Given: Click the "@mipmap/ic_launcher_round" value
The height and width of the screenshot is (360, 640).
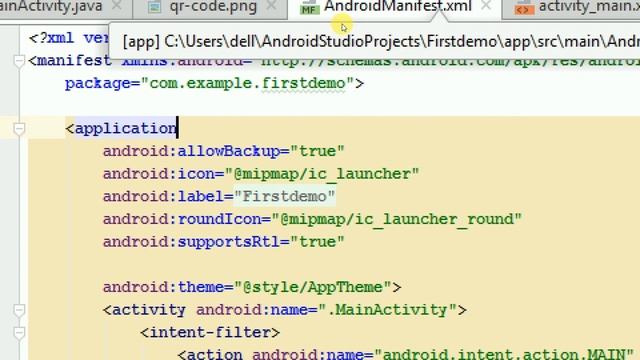Looking at the screenshot, I should [396, 220].
